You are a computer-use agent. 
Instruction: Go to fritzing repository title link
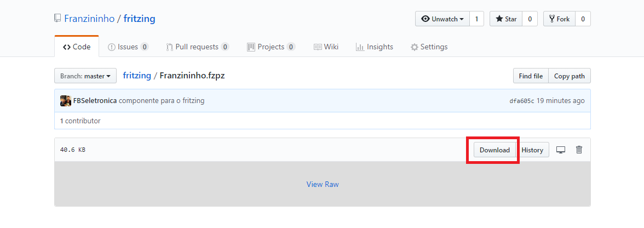[x=139, y=19]
